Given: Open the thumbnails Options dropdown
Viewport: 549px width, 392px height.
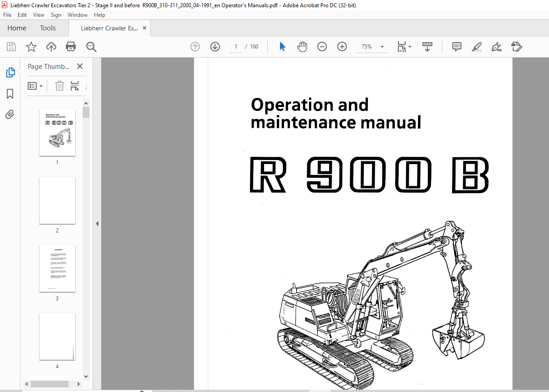Looking at the screenshot, I should 35,86.
